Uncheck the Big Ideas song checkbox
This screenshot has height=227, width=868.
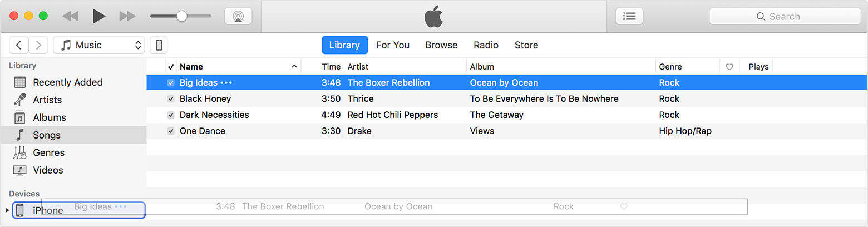[171, 82]
